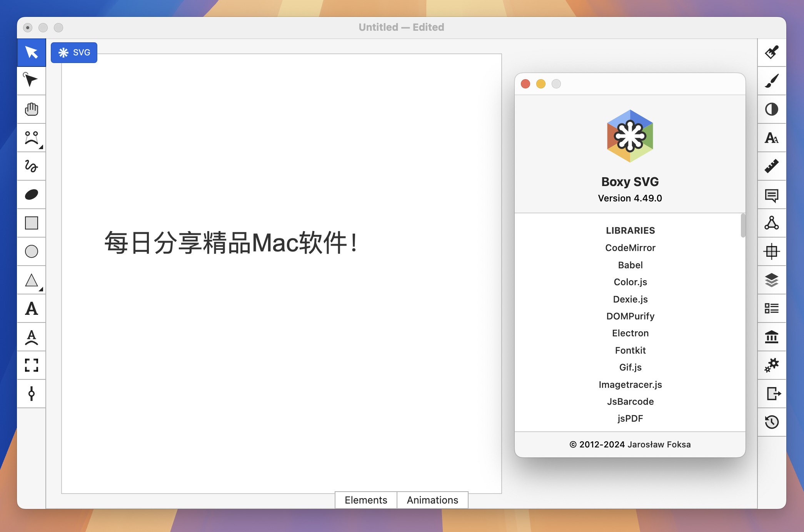
Task: Click the Color.js library entry
Action: (x=630, y=282)
